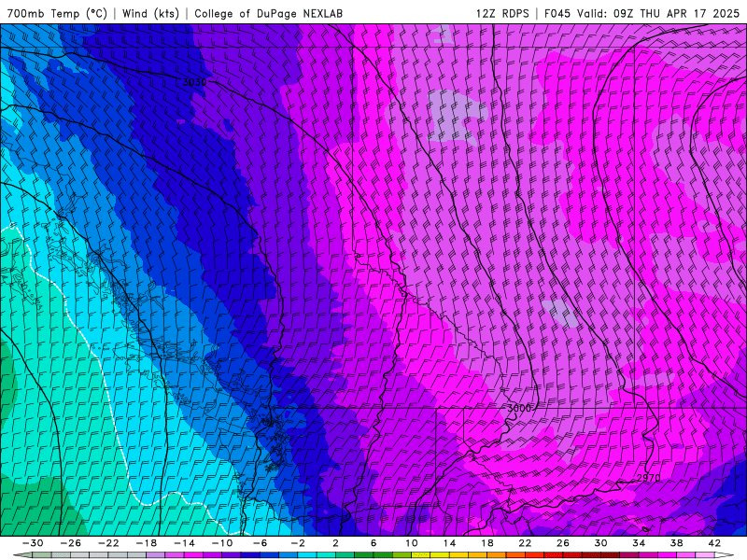Click the '18' colorbar scale label
This screenshot has height=560, width=747.
click(x=486, y=543)
